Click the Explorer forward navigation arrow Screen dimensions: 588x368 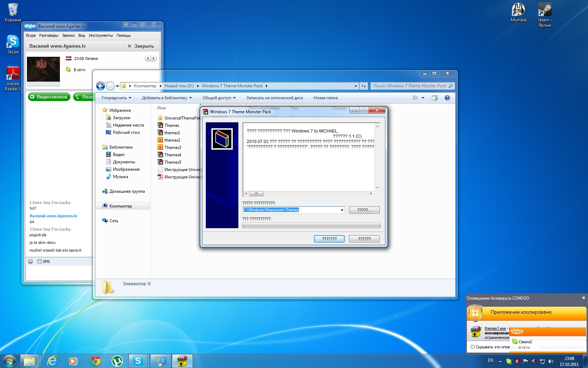[110, 86]
